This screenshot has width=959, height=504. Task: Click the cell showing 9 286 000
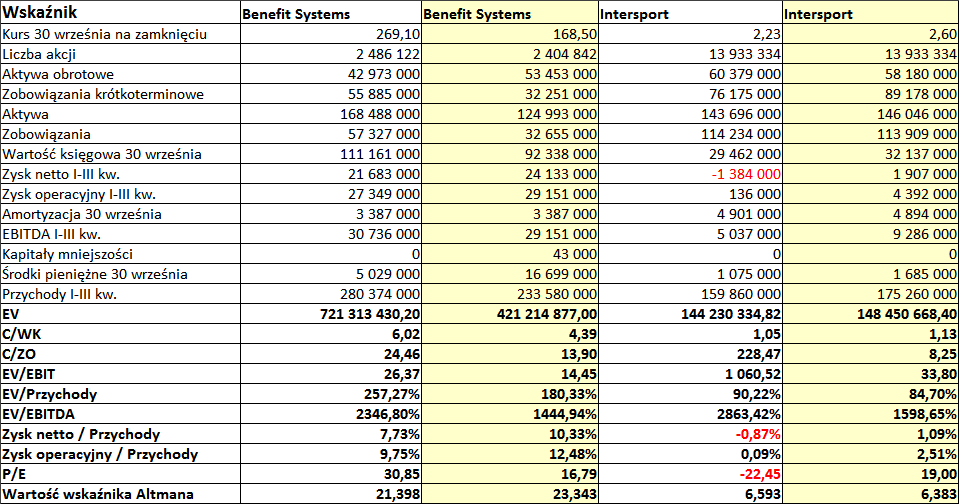click(x=870, y=234)
